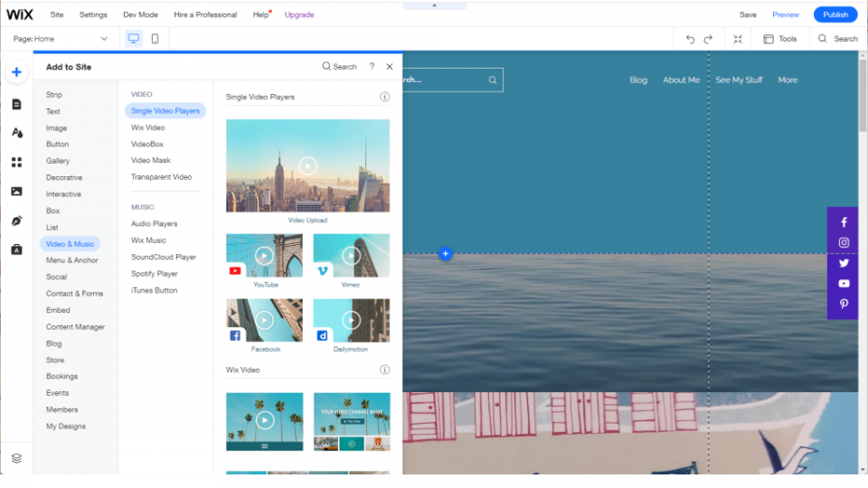
Task: Select the Text category
Action: pos(53,111)
